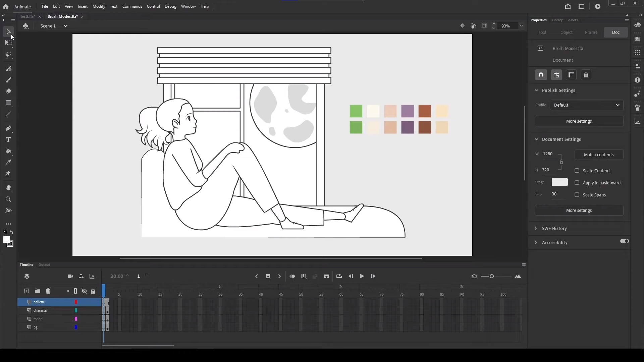Collapse the Document Settings section
The image size is (644, 362).
[537, 139]
